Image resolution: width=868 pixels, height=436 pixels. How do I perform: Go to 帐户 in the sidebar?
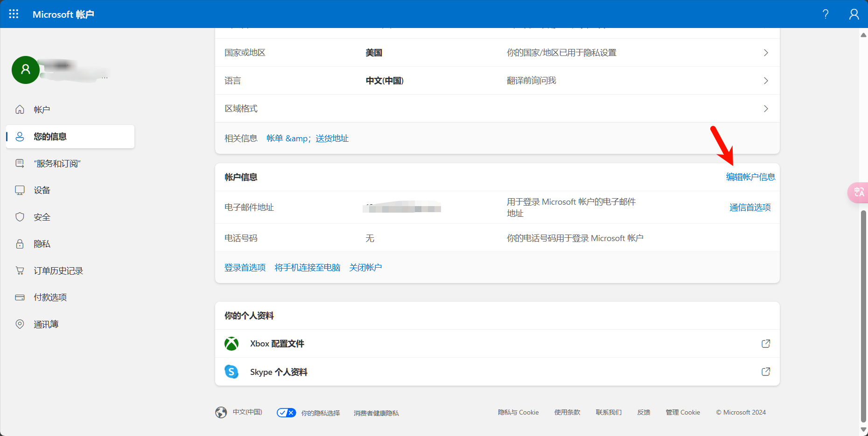pos(70,110)
